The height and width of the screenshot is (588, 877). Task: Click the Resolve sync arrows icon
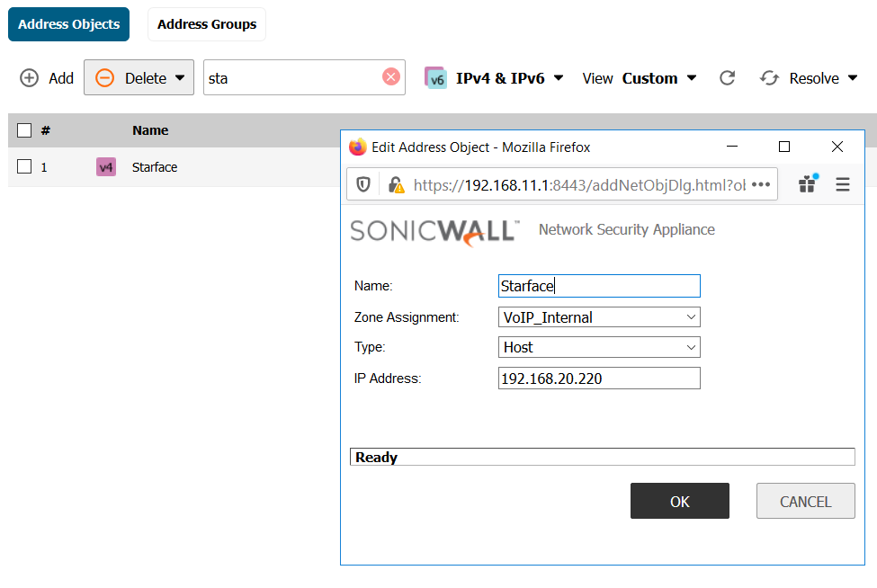(770, 77)
